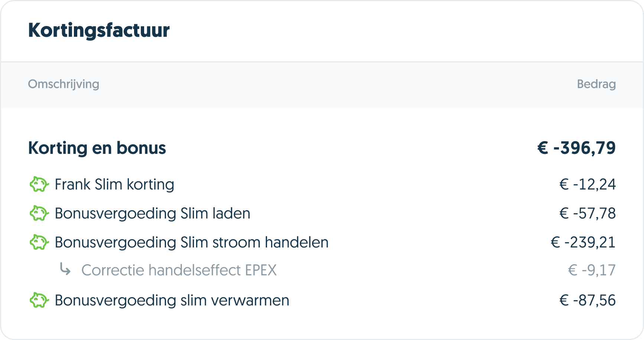Viewport: 644px width, 340px height.
Task: Click the piggy icon beside Bonusvergoeding slim verwarmen
Action: point(39,300)
